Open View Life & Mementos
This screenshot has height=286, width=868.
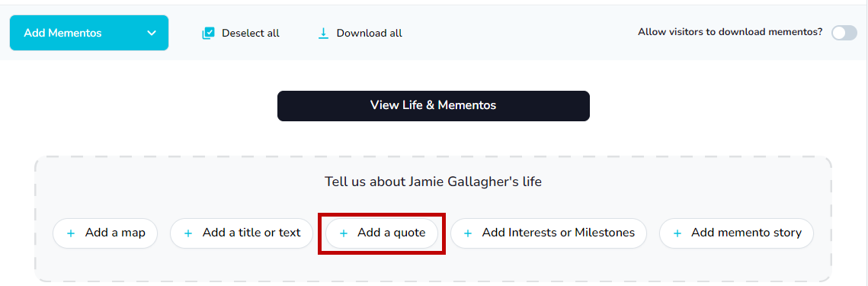coord(434,105)
